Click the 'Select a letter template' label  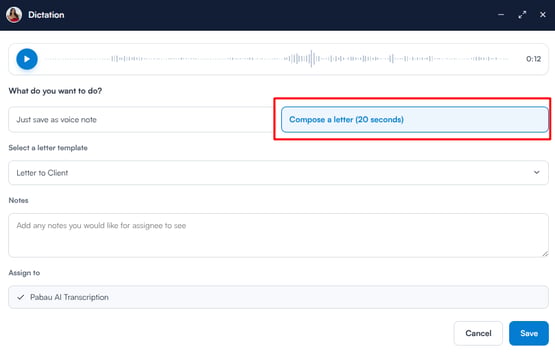48,148
